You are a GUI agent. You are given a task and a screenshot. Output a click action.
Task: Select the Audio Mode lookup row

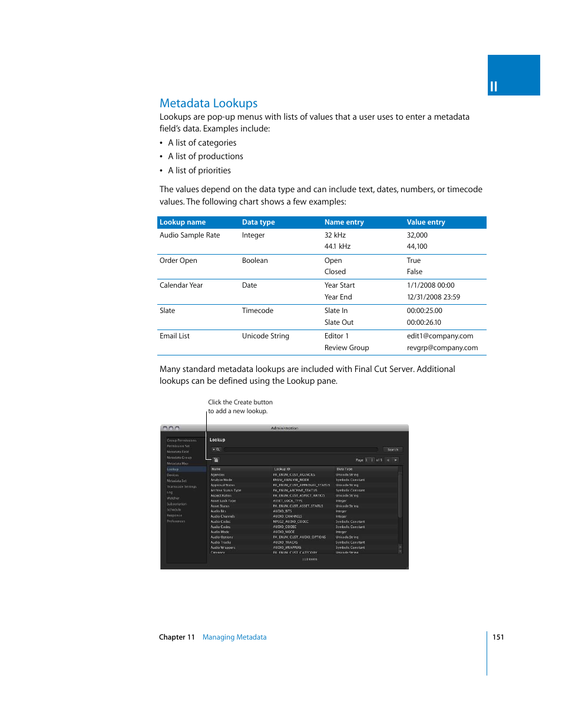point(304,532)
